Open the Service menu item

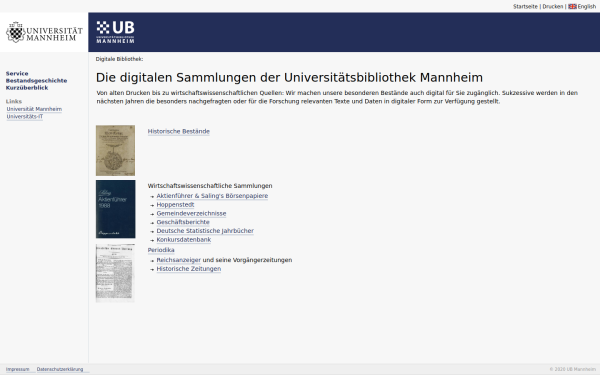(17, 73)
